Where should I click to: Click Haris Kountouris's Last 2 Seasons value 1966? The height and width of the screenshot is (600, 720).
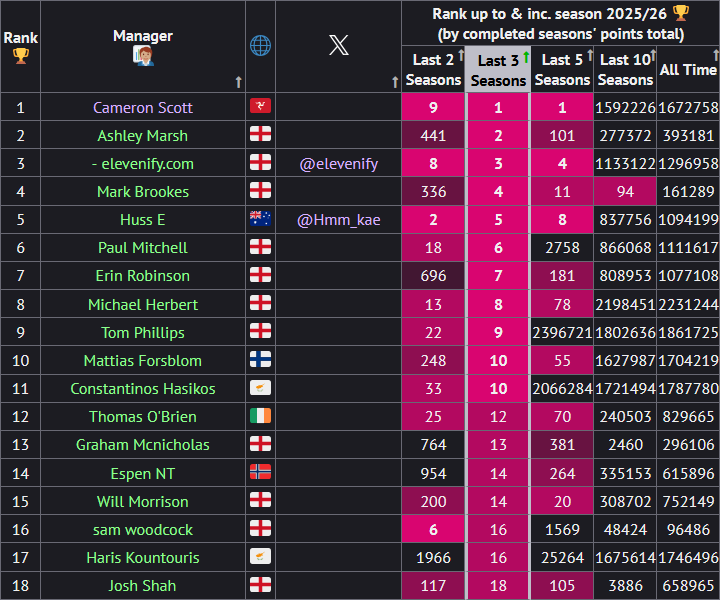pos(433,558)
